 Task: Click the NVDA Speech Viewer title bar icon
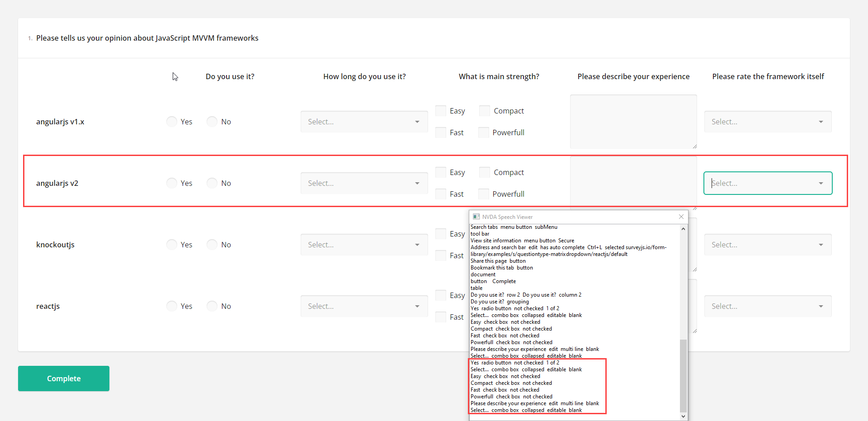476,217
